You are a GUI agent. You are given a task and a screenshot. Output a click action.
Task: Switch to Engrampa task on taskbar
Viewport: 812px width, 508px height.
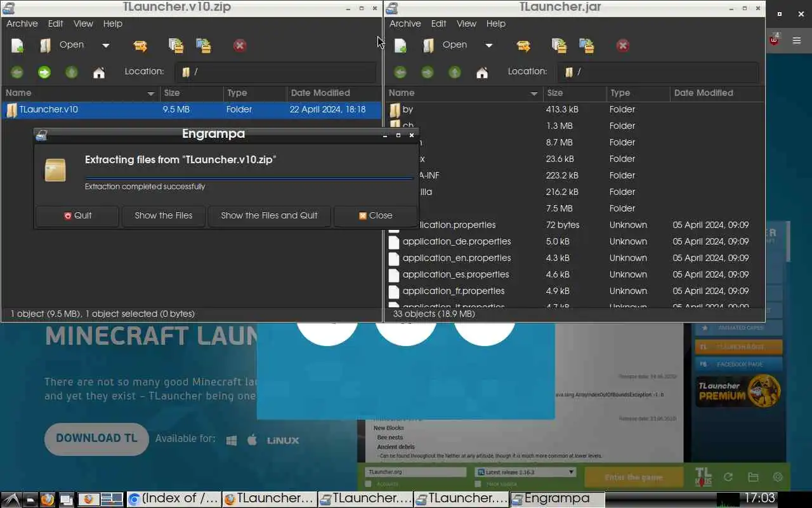point(557,499)
